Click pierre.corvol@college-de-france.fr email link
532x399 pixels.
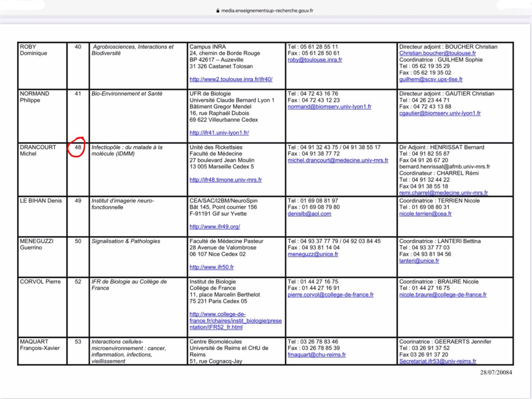[330, 295]
